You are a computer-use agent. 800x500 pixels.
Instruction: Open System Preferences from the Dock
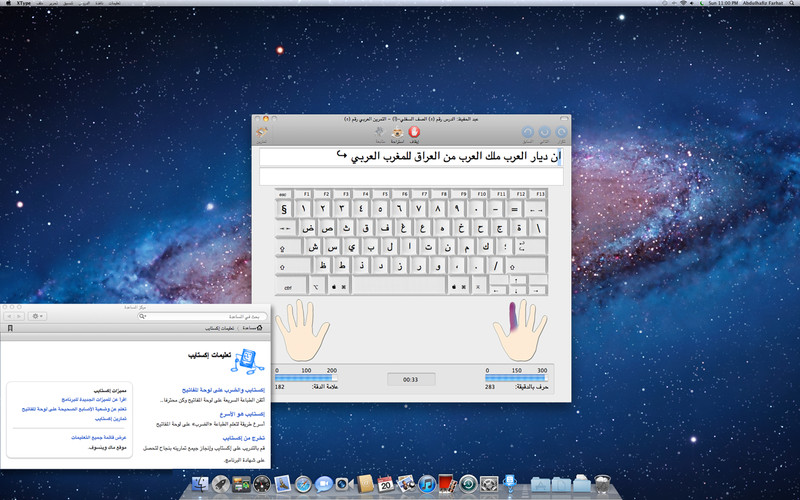pyautogui.click(x=489, y=484)
